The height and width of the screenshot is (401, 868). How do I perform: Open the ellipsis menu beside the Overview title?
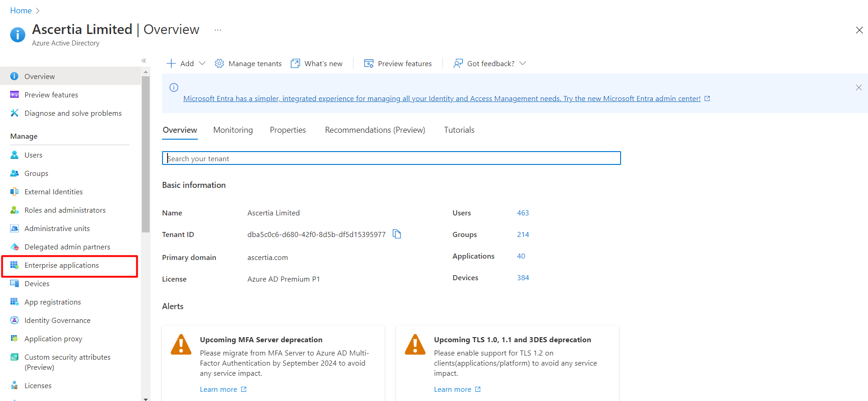pyautogui.click(x=218, y=30)
